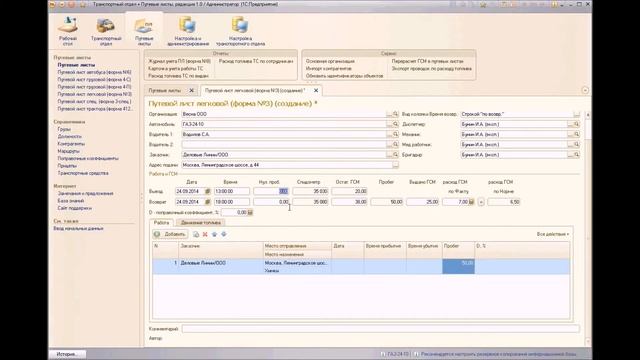640x360 pixels.
Task: Open Вид колонки Время возвр. selection list
Action: [x=576, y=114]
